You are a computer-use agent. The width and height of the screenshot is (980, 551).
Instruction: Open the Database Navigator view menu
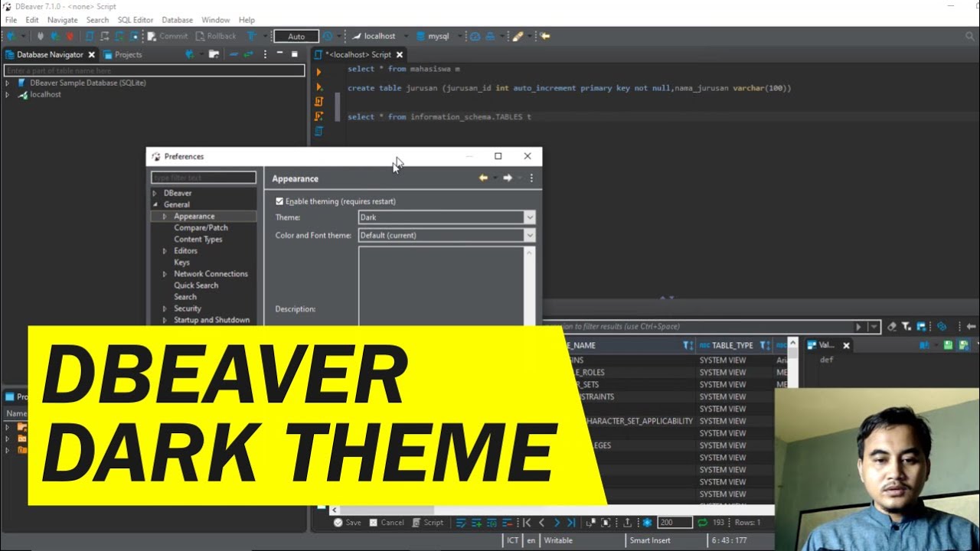click(266, 54)
